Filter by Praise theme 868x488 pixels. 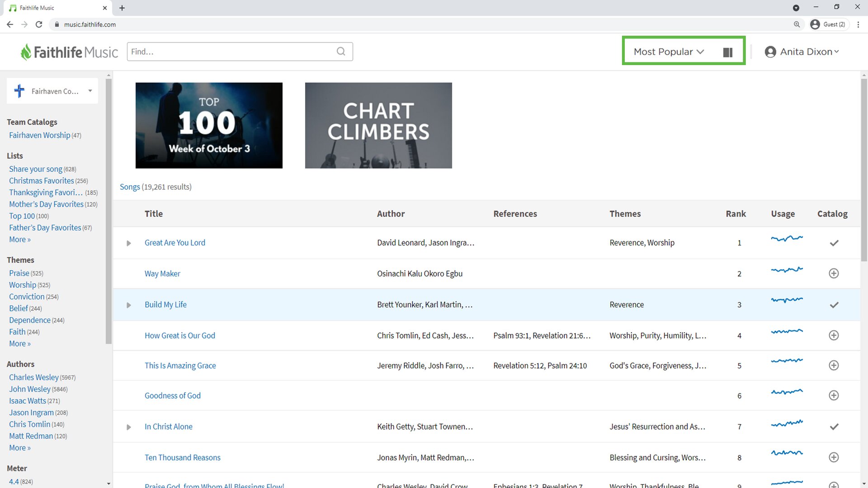click(19, 273)
